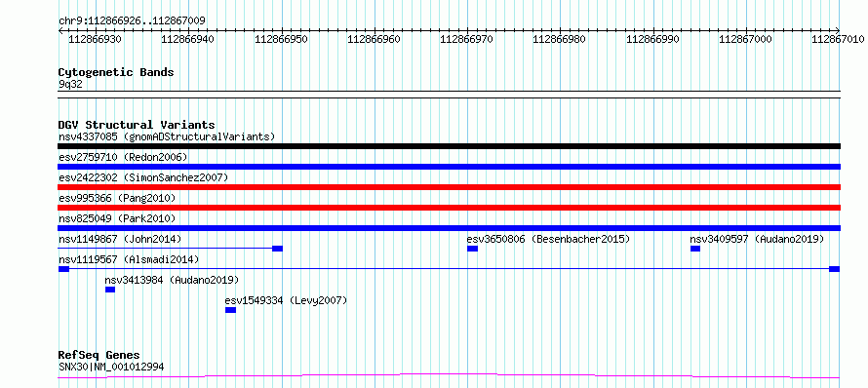Click the esv2422302 SimonSanchez2007 red bar
Viewport: 868px width, 388px height.
click(449, 187)
